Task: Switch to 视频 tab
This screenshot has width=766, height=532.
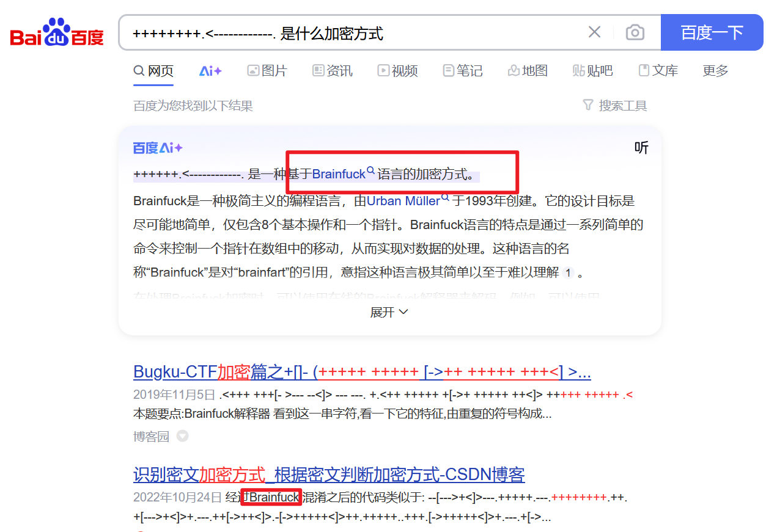Action: coord(397,71)
